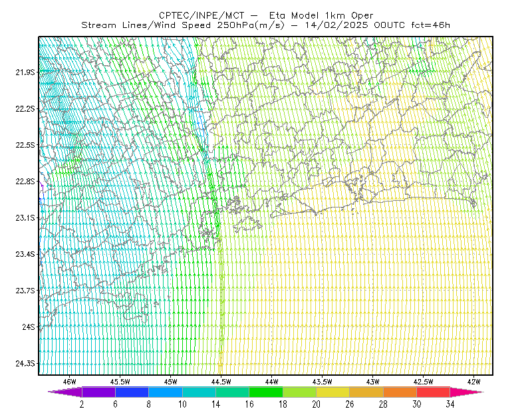Screen dimensions: 532x411
Task: Click the '24.3S' latitude label
Action: pyautogui.click(x=25, y=364)
